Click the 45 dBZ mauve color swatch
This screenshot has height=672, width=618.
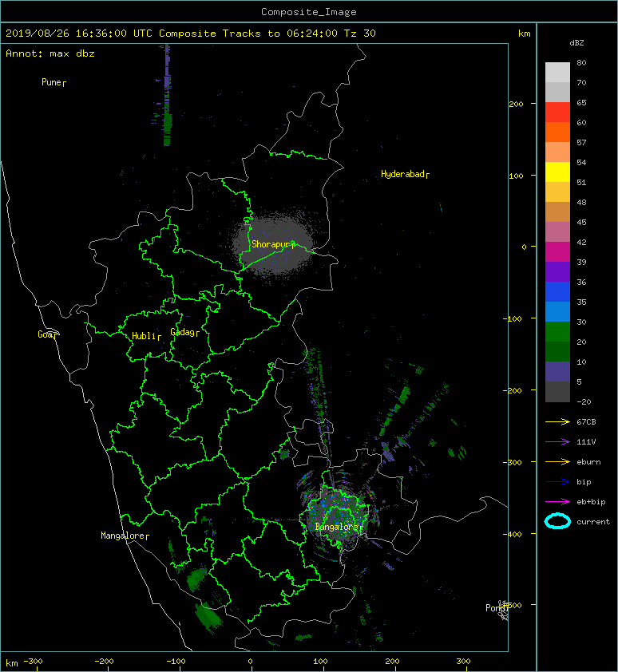[557, 232]
